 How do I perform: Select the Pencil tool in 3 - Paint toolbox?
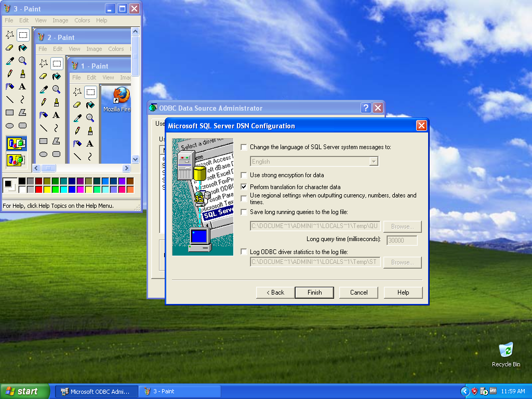pyautogui.click(x=9, y=74)
